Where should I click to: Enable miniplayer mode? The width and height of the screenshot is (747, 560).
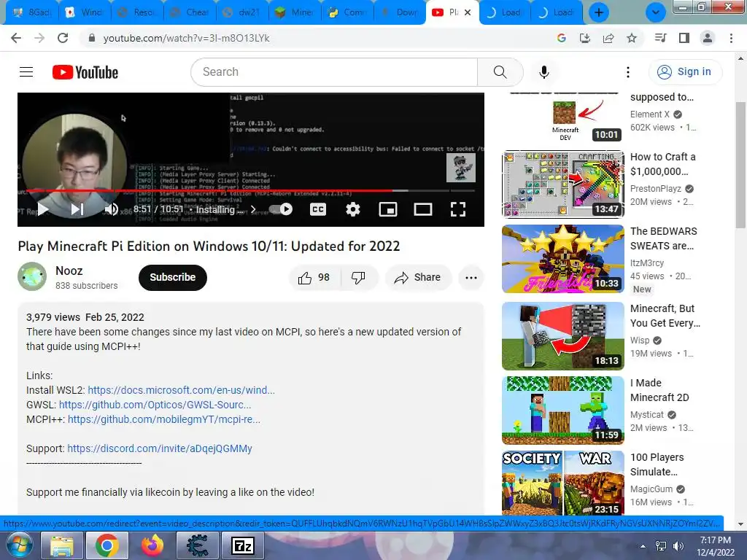tap(388, 209)
